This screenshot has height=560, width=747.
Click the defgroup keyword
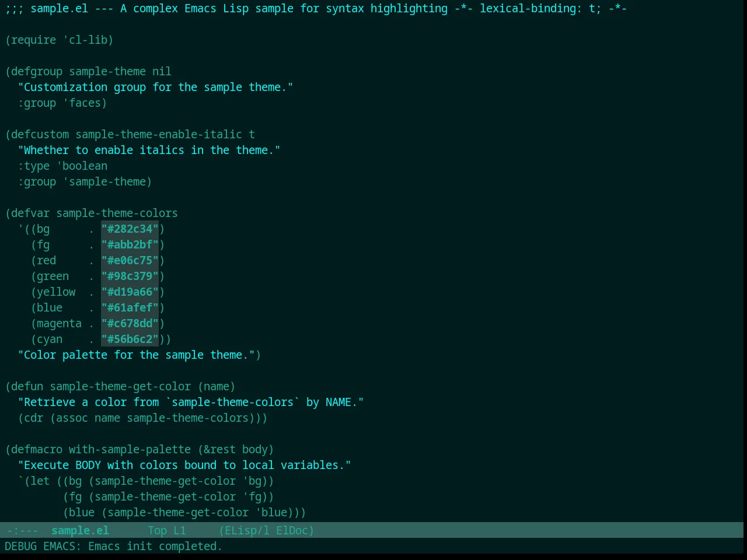[x=37, y=71]
